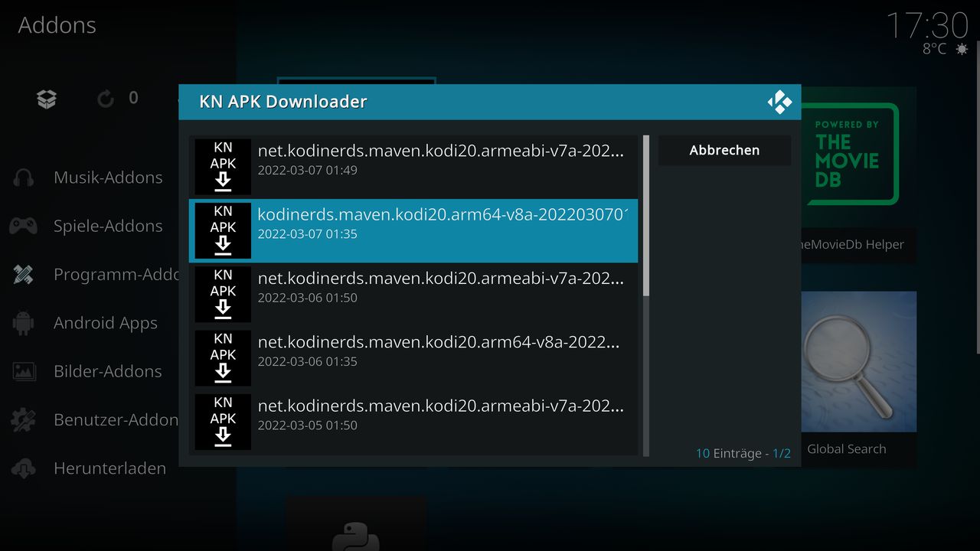Click the picture icon for Bilder-Addons
Screen dimensions: 980x551
[24, 371]
